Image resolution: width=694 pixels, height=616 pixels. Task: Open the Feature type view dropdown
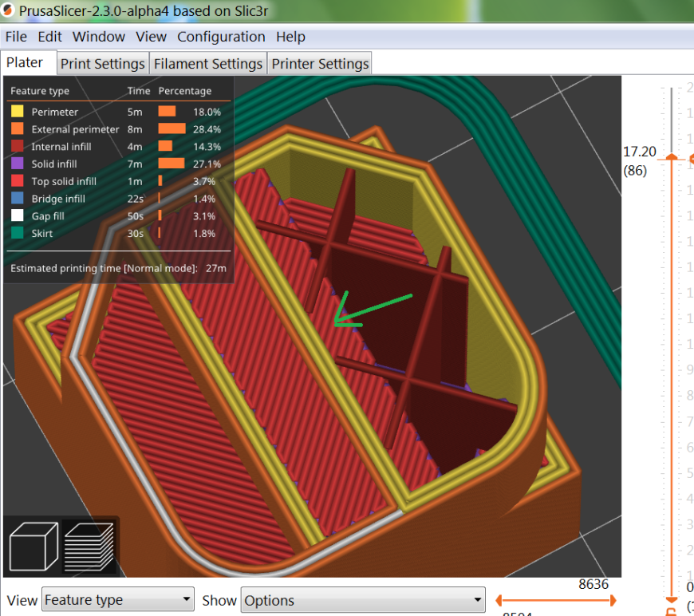118,599
